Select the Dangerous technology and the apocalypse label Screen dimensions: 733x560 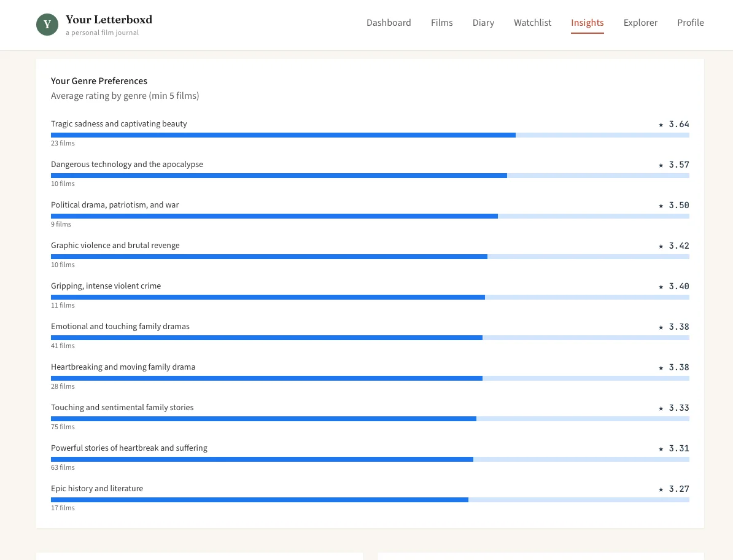coord(126,165)
